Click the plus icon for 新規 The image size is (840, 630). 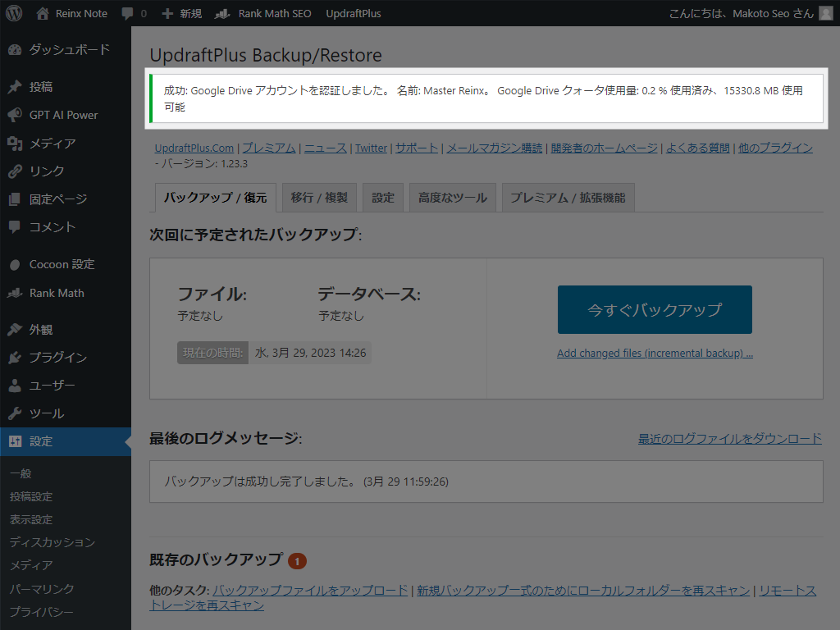click(167, 13)
